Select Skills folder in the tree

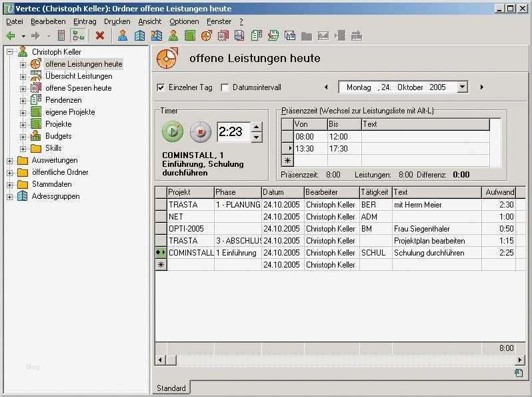(x=53, y=148)
